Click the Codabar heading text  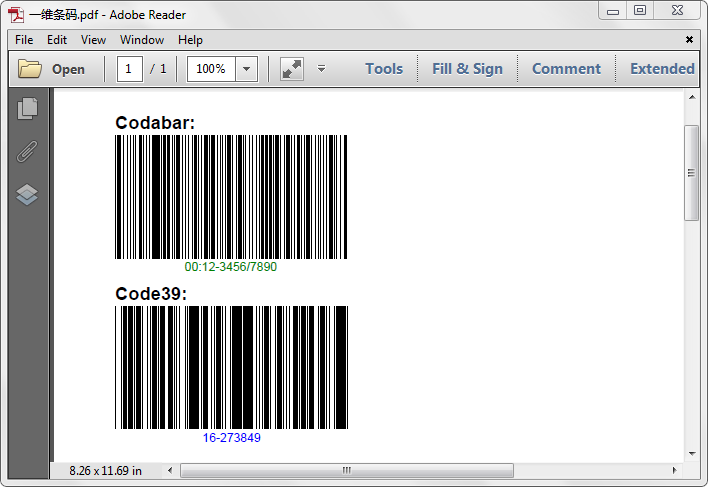tap(155, 123)
